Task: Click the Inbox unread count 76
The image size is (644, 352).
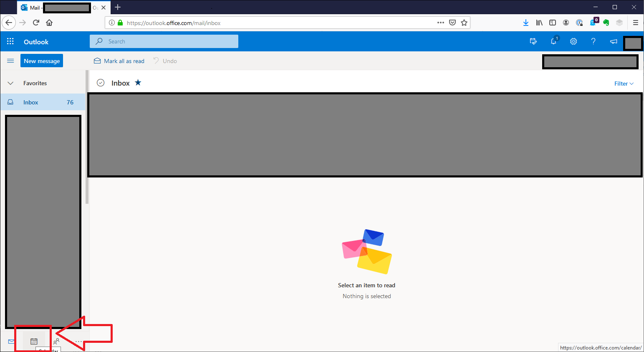Action: pos(70,102)
